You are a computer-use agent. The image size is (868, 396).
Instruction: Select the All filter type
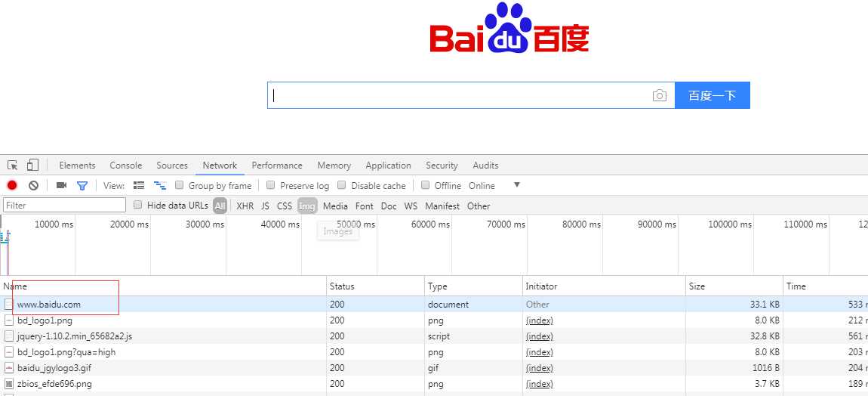[x=220, y=206]
